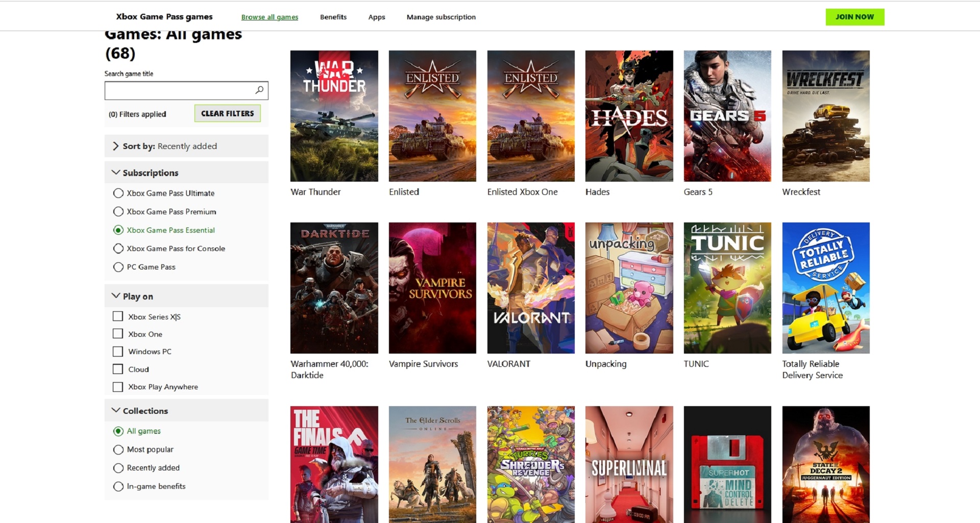Collapse the Subscriptions filter section
Viewport: 980px width, 523px height.
click(186, 172)
